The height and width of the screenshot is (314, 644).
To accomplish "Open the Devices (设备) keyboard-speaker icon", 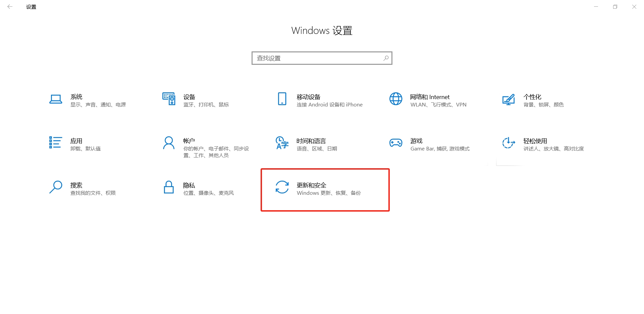I will [x=169, y=99].
